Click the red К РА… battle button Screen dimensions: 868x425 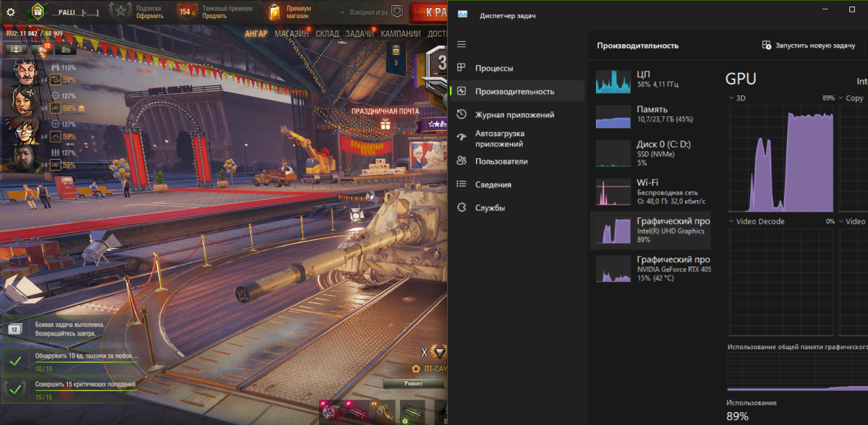click(428, 12)
